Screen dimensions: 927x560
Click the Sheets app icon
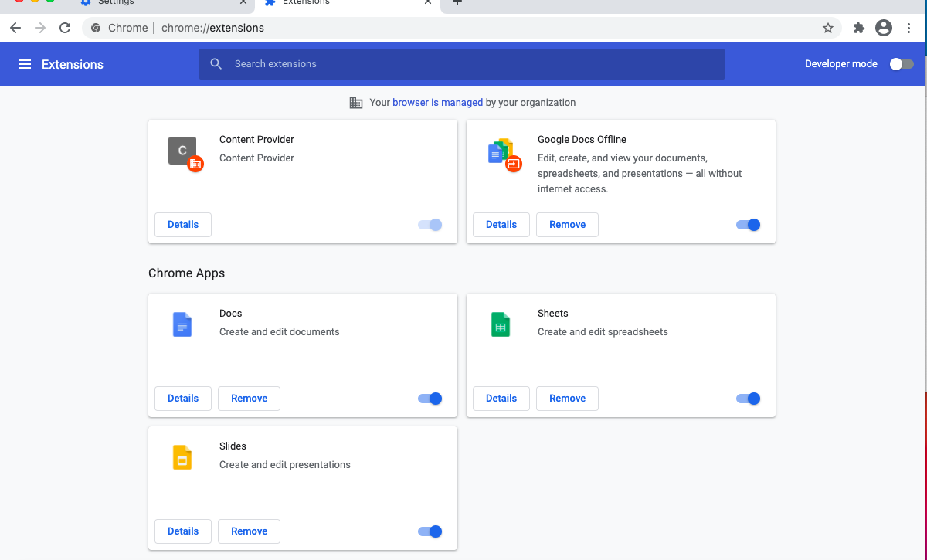coord(501,324)
